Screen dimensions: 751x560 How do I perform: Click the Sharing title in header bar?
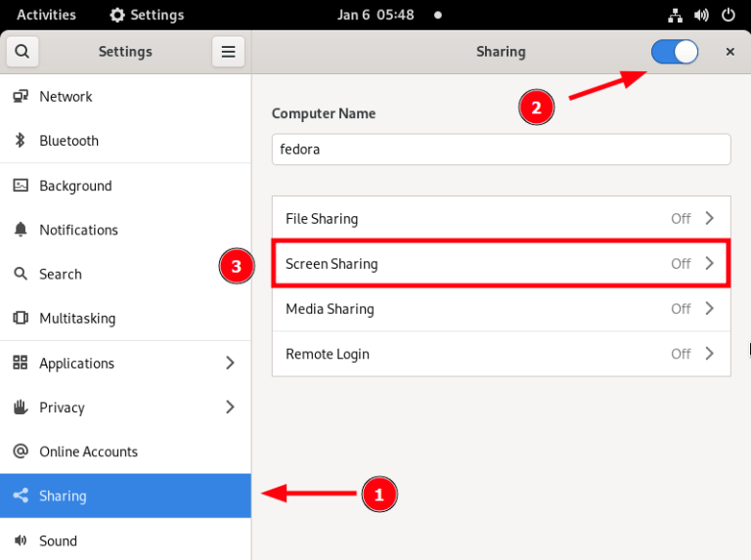click(x=501, y=52)
